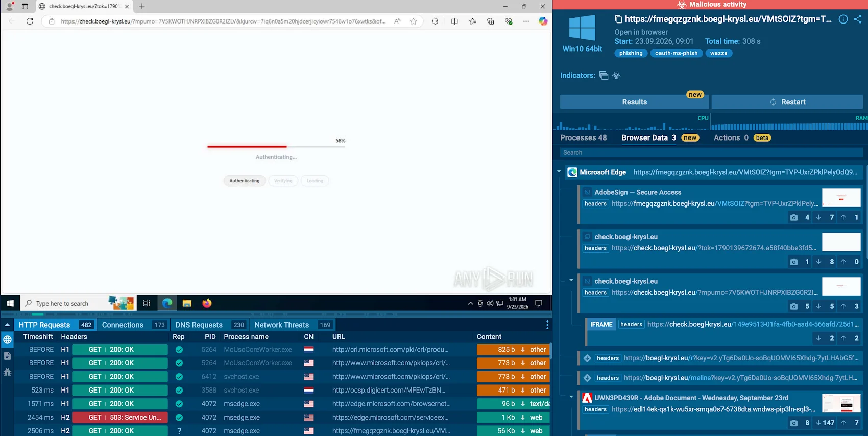
Task: Select the globe network sidebar icon
Action: coord(7,340)
